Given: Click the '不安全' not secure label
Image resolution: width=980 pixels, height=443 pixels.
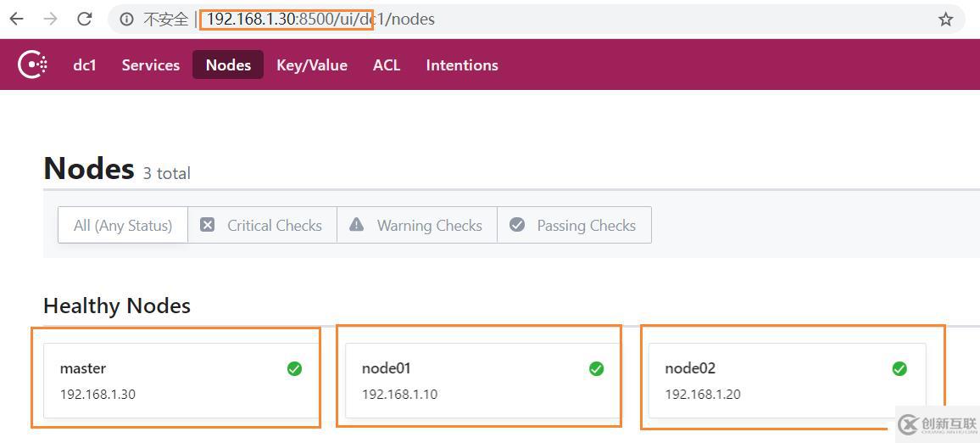Looking at the screenshot, I should click(165, 20).
